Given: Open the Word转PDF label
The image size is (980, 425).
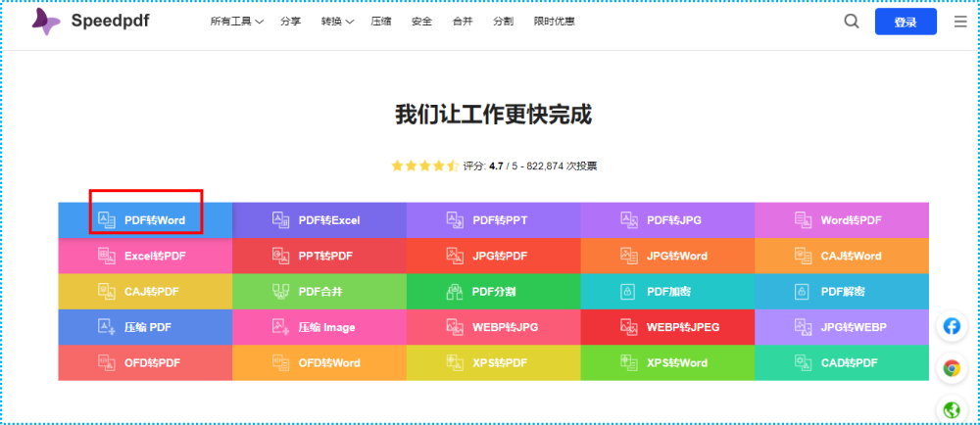Looking at the screenshot, I should pos(852,220).
